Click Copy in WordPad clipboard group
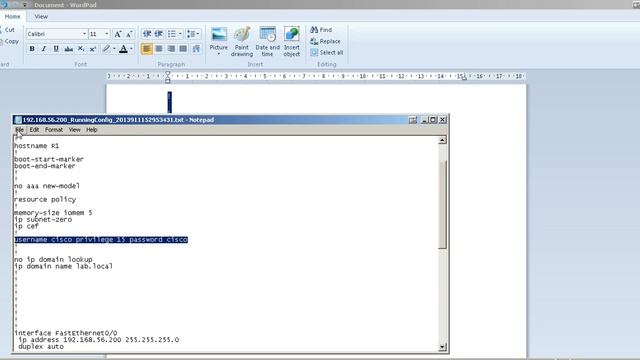This screenshot has width=640, height=360. tap(9, 41)
